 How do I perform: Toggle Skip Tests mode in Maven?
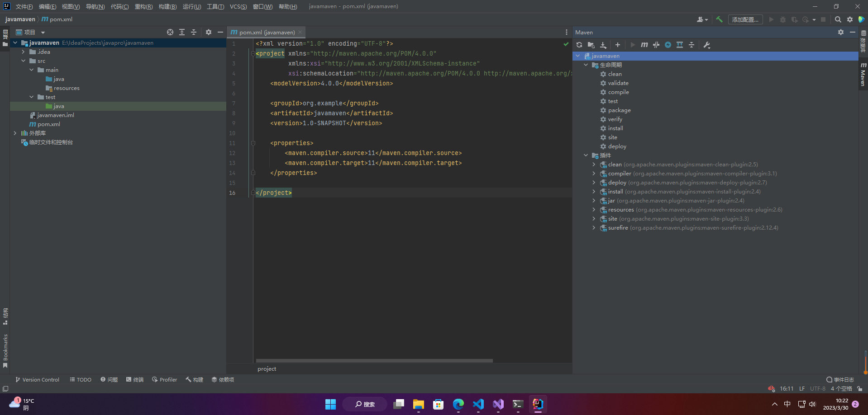668,45
